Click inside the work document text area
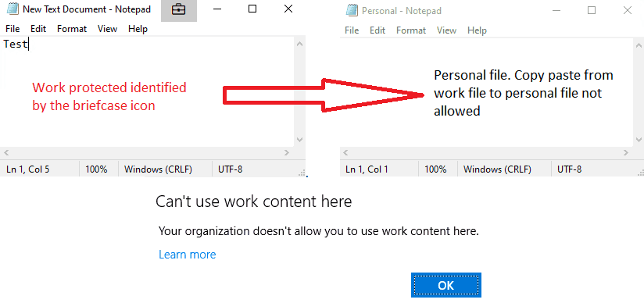Image resolution: width=644 pixels, height=303 pixels. click(x=147, y=91)
